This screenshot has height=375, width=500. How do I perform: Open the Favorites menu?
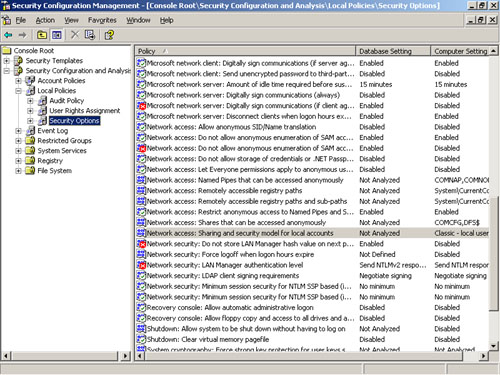coord(102,20)
